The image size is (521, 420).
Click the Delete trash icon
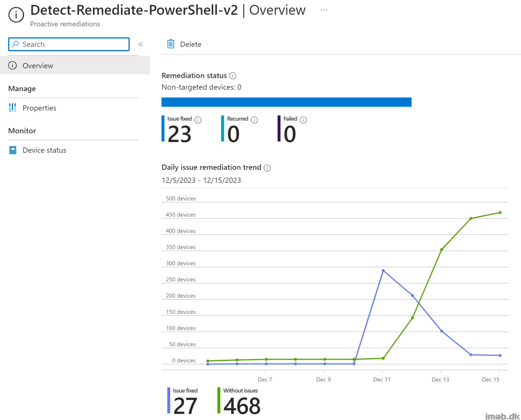point(171,44)
